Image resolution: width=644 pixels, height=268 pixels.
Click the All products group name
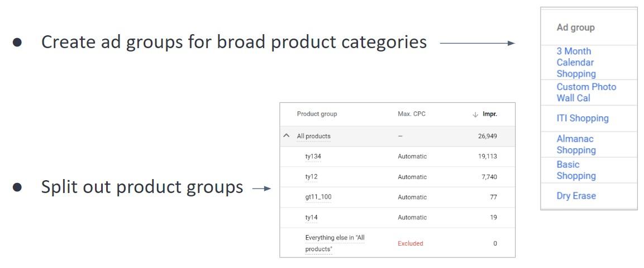(x=313, y=136)
